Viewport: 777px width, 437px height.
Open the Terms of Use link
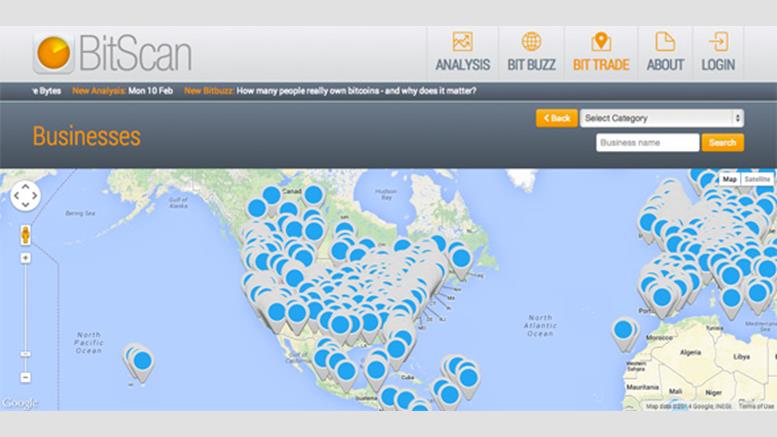coord(756,406)
